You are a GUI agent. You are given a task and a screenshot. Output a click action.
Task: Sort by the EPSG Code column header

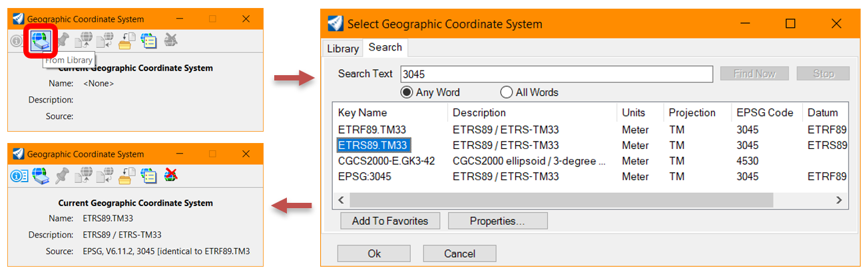click(765, 112)
